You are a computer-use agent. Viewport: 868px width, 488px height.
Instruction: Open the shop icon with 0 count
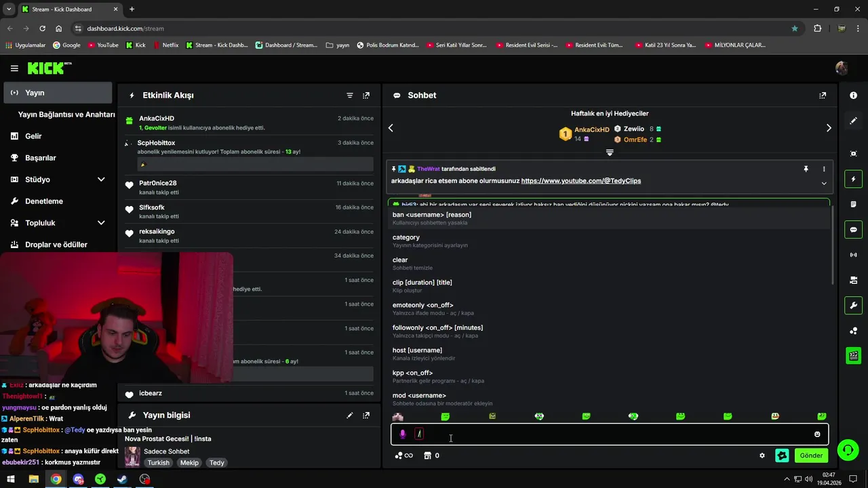pos(432,455)
